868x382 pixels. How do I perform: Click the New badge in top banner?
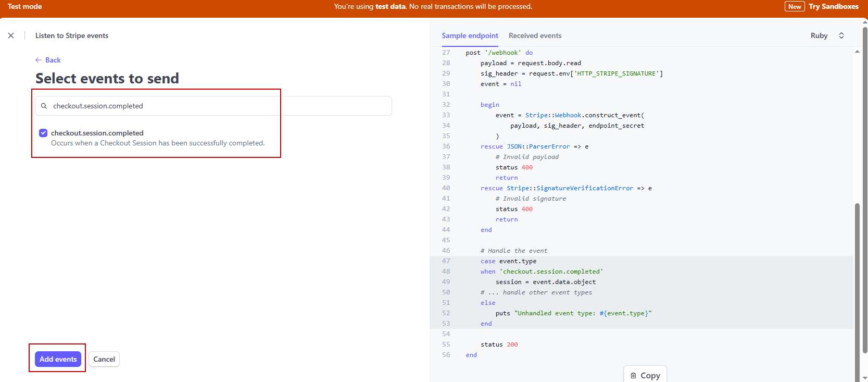(x=795, y=6)
